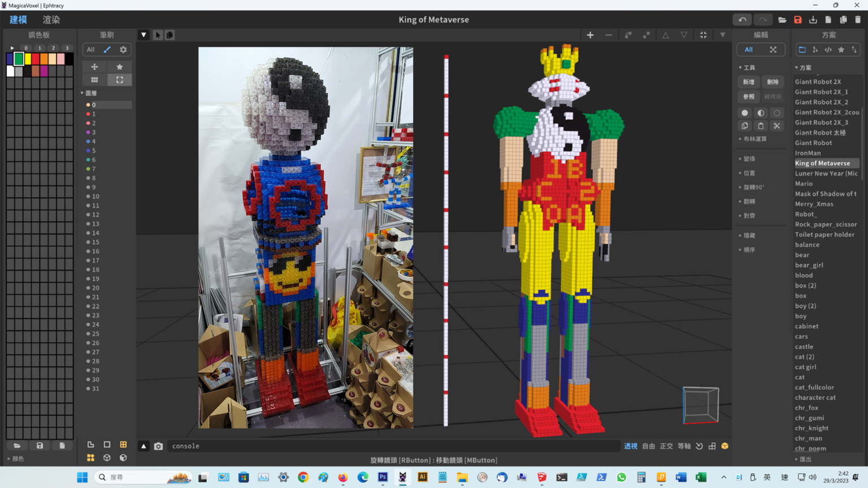The height and width of the screenshot is (488, 868).
Task: Open Photoshop from the Windows taskbar
Action: (383, 477)
